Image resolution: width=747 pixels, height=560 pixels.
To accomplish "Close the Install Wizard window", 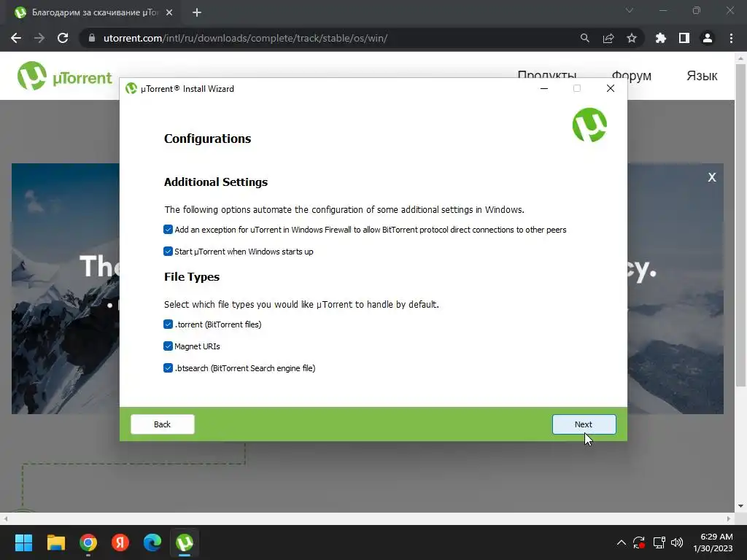I will tap(611, 88).
